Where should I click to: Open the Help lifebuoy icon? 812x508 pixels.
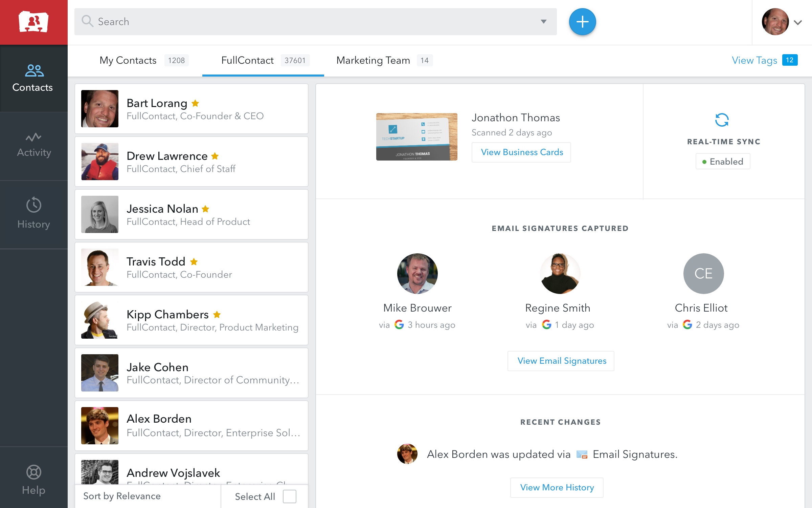tap(34, 472)
